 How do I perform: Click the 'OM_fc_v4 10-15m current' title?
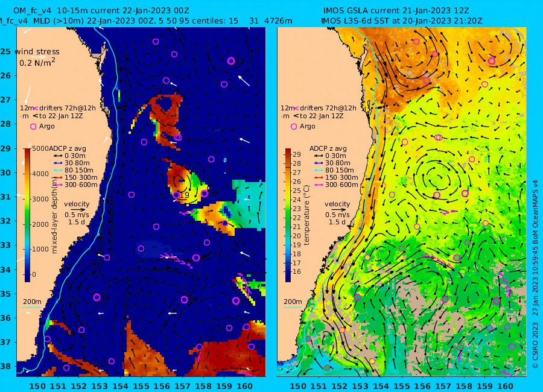point(101,11)
